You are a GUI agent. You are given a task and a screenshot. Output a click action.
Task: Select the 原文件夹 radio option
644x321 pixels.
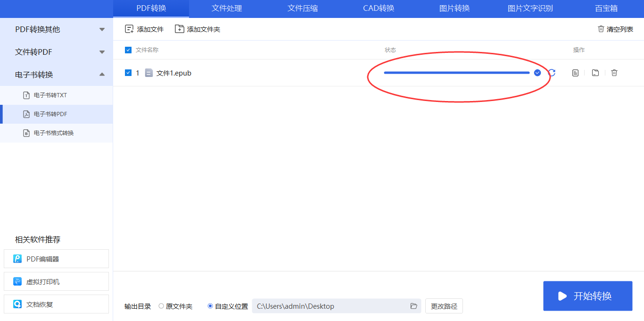tap(161, 306)
